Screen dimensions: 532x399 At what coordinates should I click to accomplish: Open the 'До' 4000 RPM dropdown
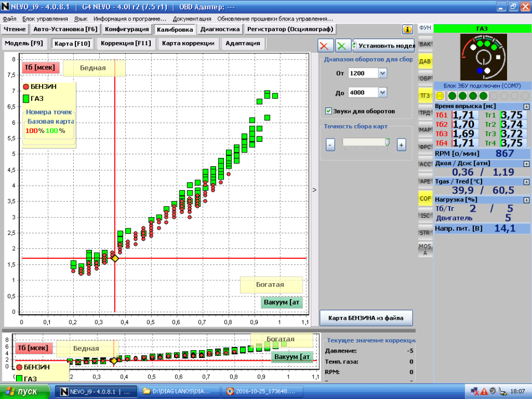382,93
